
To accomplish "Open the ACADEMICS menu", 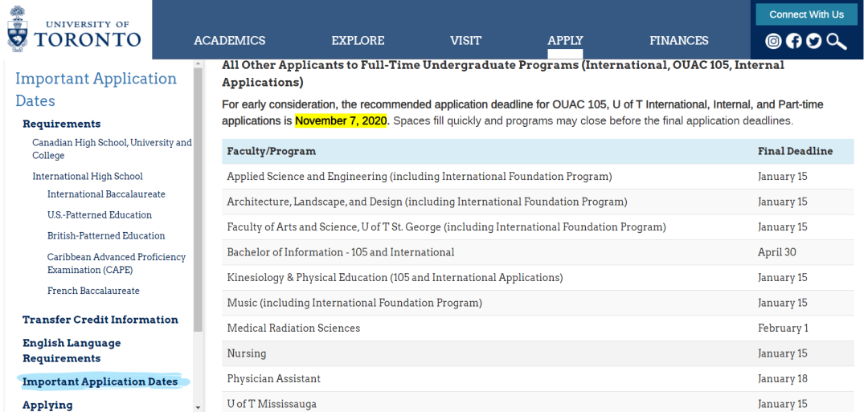I will point(229,40).
